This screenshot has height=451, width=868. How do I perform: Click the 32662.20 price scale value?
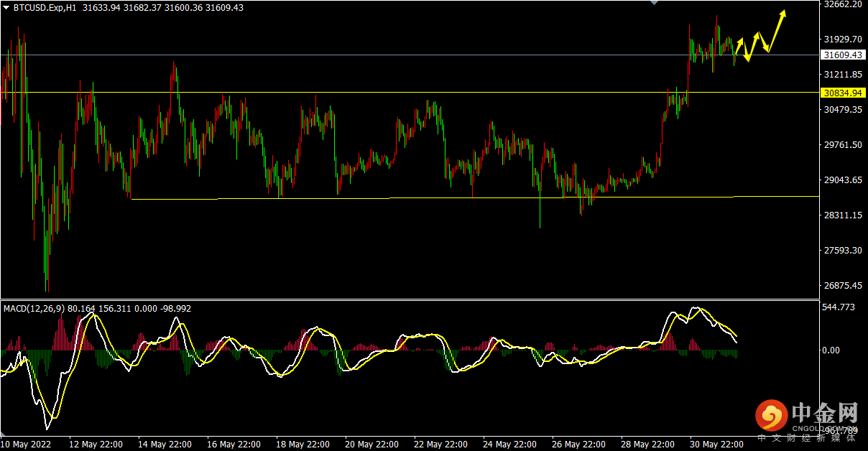842,4
